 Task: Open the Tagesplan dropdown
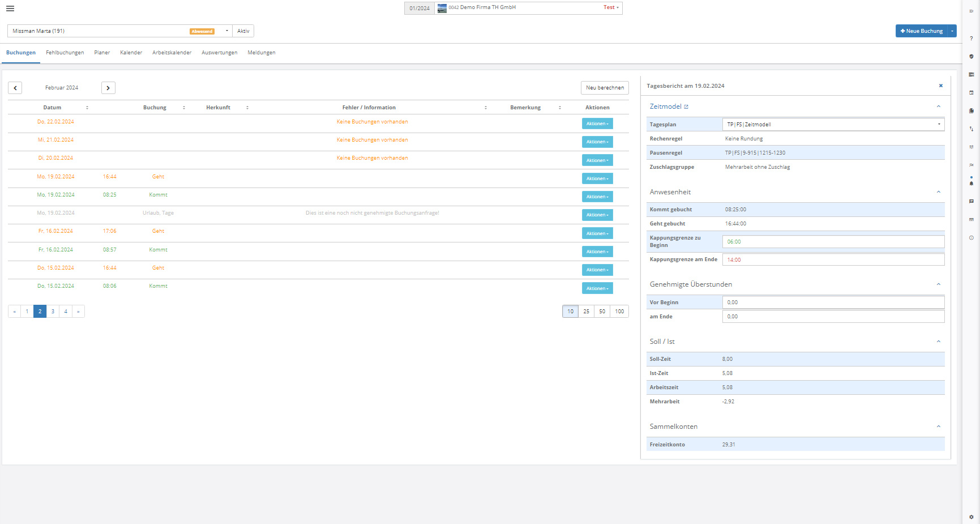tap(833, 125)
